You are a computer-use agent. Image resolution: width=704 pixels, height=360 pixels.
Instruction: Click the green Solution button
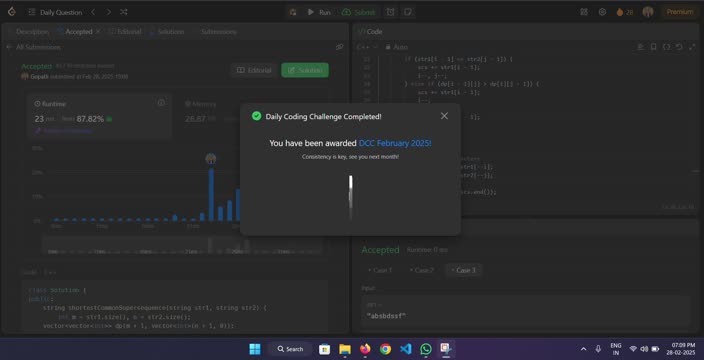tap(305, 70)
